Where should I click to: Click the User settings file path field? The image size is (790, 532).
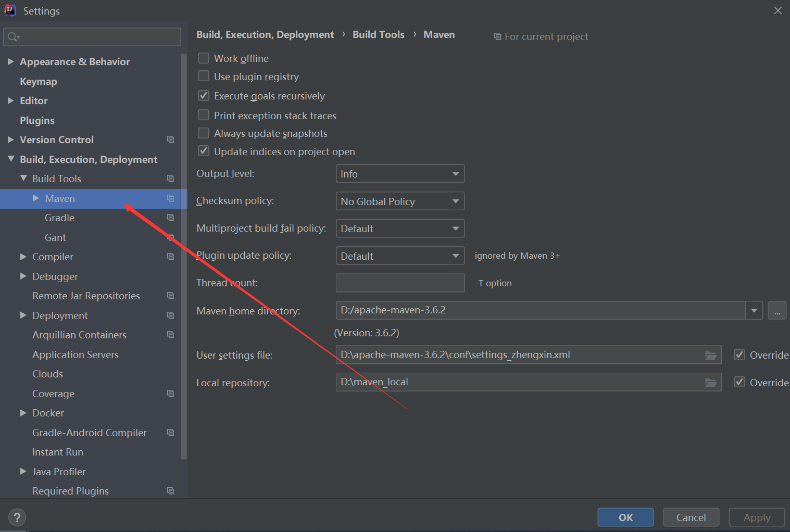coord(529,355)
